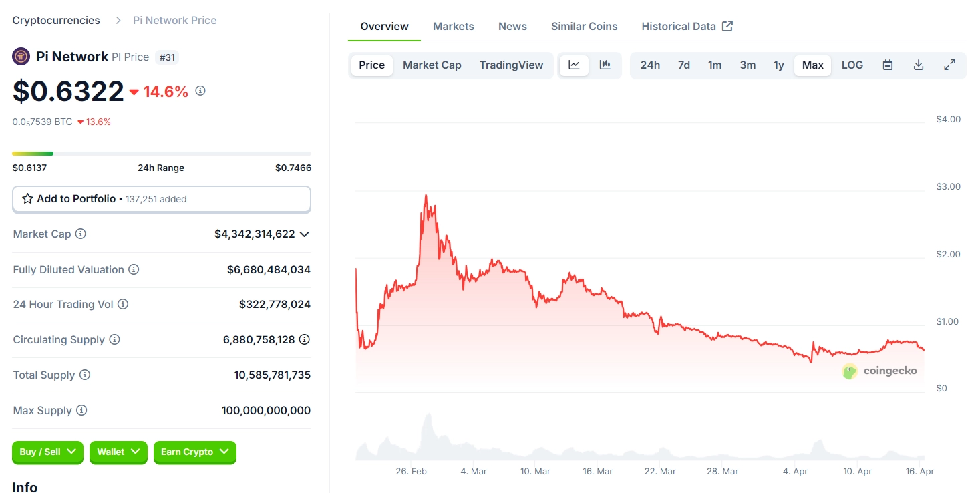Image resolution: width=980 pixels, height=493 pixels.
Task: Set chart range to 3m
Action: coord(748,65)
